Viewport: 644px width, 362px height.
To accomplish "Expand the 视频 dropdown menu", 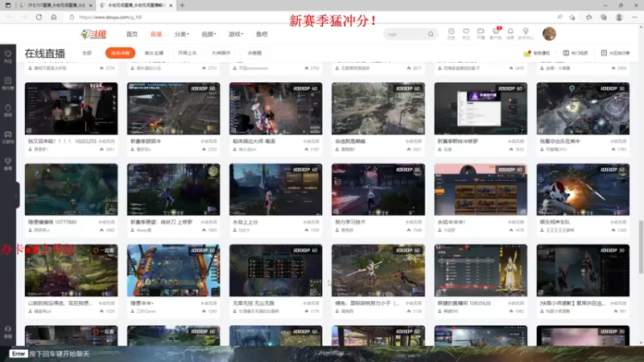I will (208, 34).
